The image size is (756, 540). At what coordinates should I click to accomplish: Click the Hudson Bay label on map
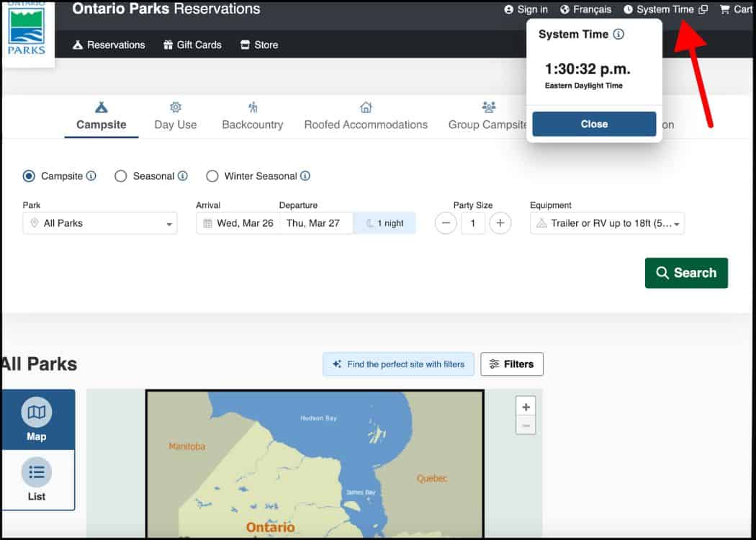coord(318,418)
